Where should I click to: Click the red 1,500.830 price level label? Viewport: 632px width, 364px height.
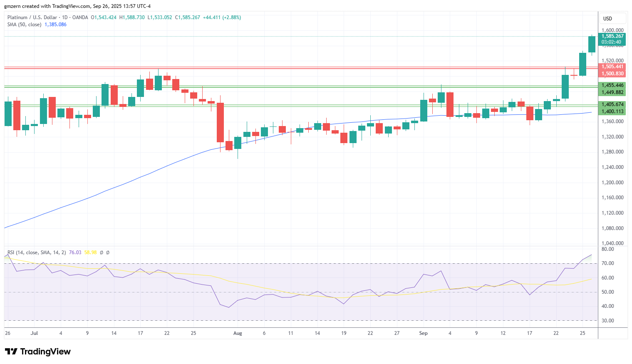612,74
